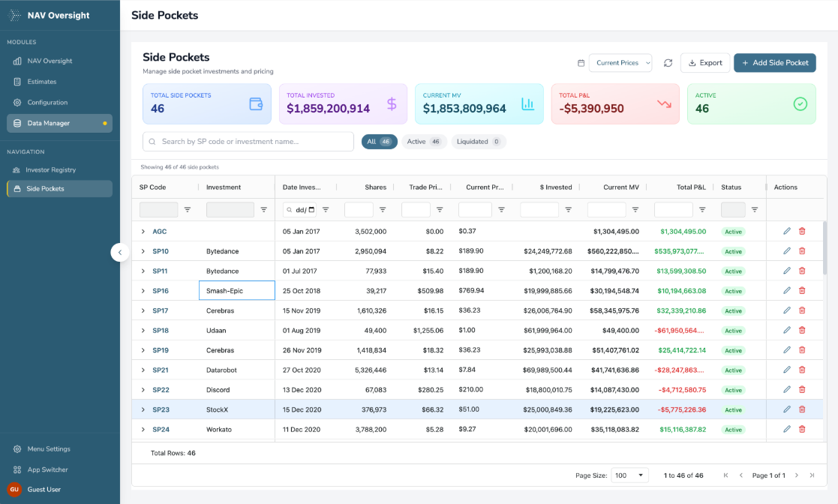Go to the last page arrow icon
The width and height of the screenshot is (838, 504).
click(812, 475)
